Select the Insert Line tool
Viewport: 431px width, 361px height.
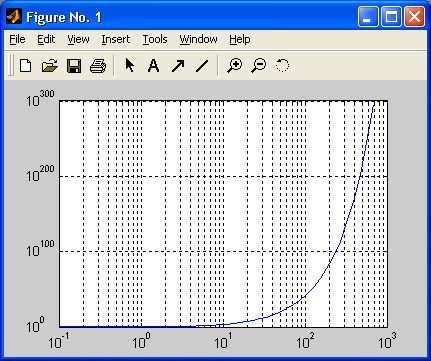(x=202, y=66)
